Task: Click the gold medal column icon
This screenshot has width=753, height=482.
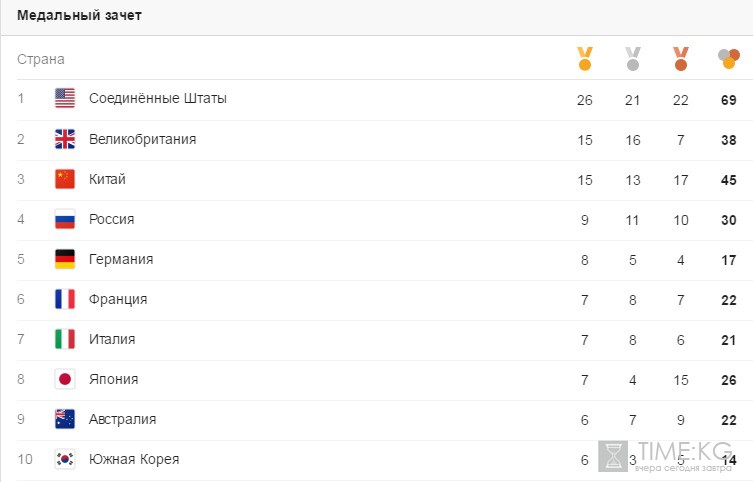Action: (x=584, y=59)
